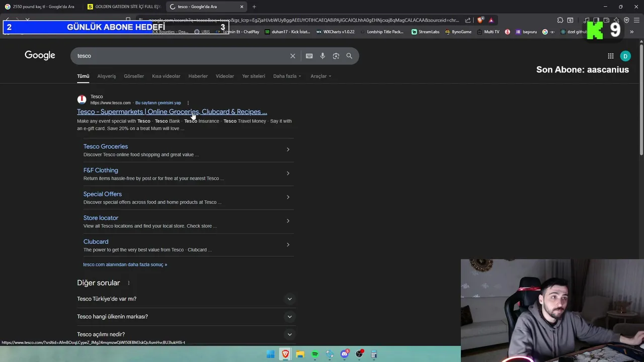
Task: Open the StreamLabs bookmark
Action: (x=425, y=32)
